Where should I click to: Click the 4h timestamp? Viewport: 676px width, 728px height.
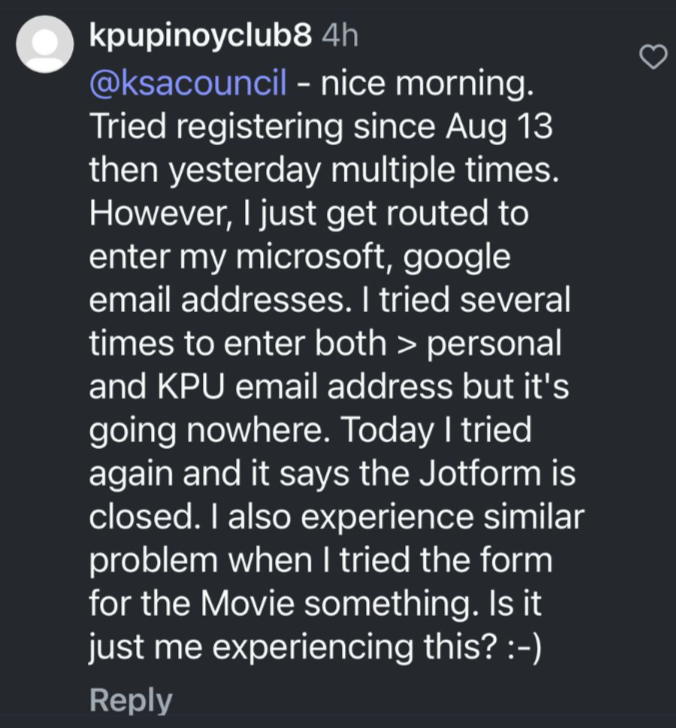coord(340,36)
